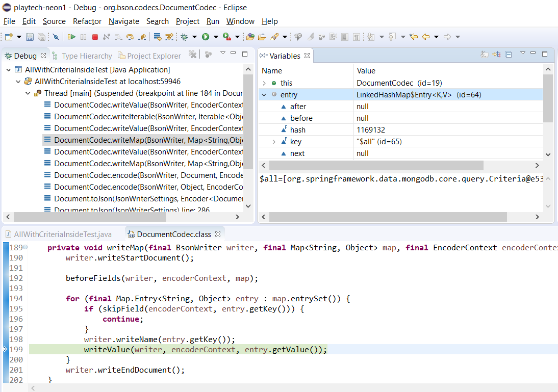This screenshot has height=392, width=558.
Task: Click the Terminate icon to stop debugging
Action: (x=94, y=36)
